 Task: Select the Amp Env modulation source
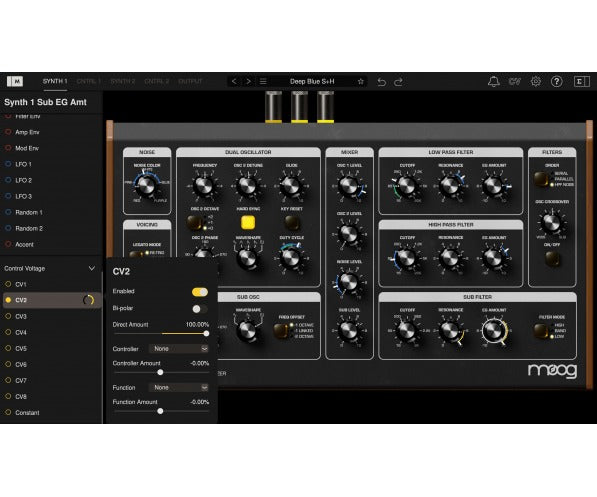[x=51, y=132]
